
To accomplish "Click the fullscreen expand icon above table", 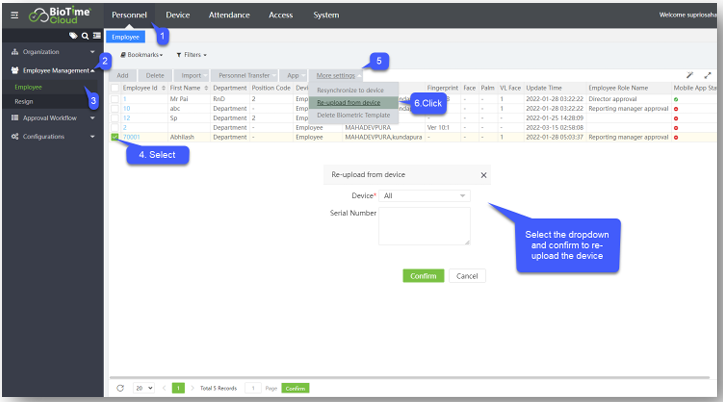I will [x=708, y=75].
